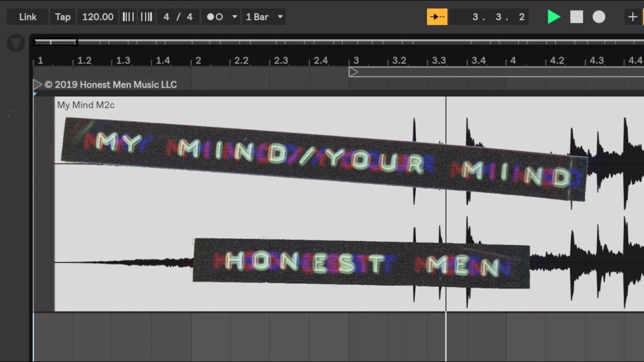
Task: Toggle the plus MIDI Arrangement Overdub button
Action: click(632, 17)
